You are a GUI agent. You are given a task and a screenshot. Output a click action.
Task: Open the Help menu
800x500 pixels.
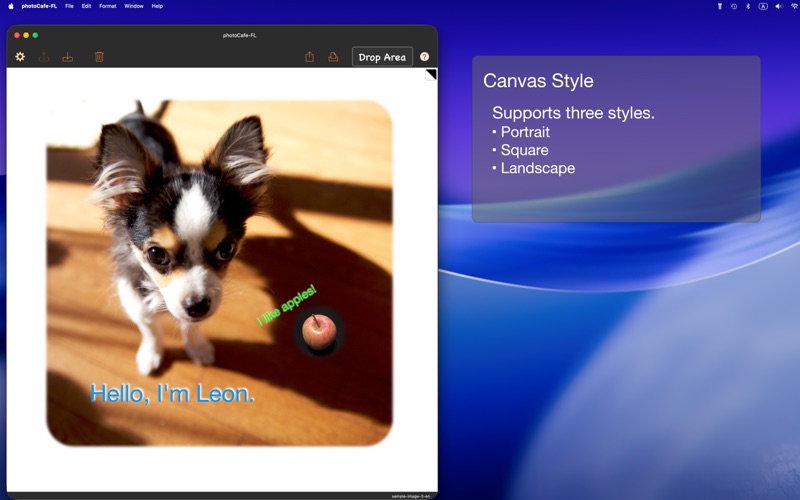coord(157,6)
